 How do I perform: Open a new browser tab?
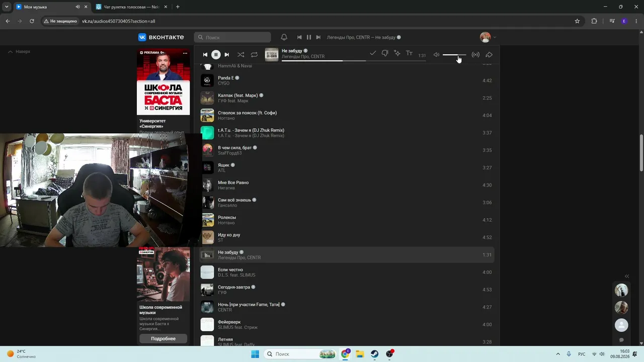pos(178,7)
